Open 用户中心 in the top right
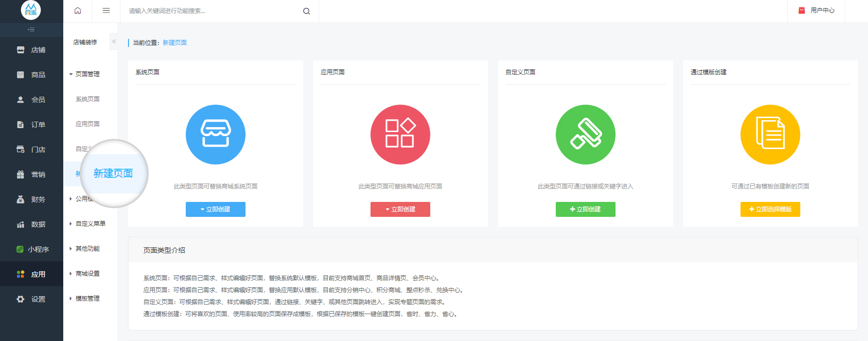This screenshot has width=868, height=341. [817, 10]
